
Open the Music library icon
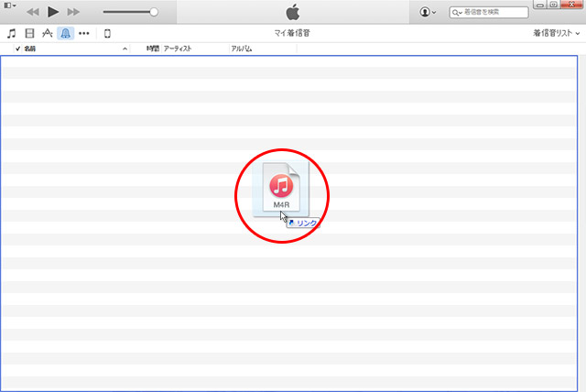(x=11, y=33)
